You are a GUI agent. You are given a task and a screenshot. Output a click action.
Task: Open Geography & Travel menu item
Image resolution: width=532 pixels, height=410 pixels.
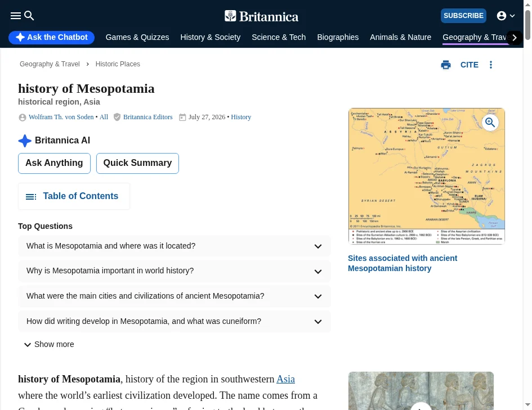click(x=475, y=37)
